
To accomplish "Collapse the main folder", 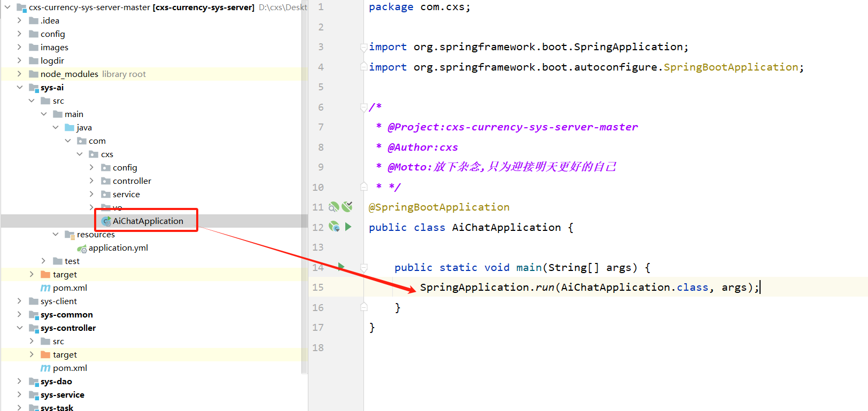I will point(44,114).
